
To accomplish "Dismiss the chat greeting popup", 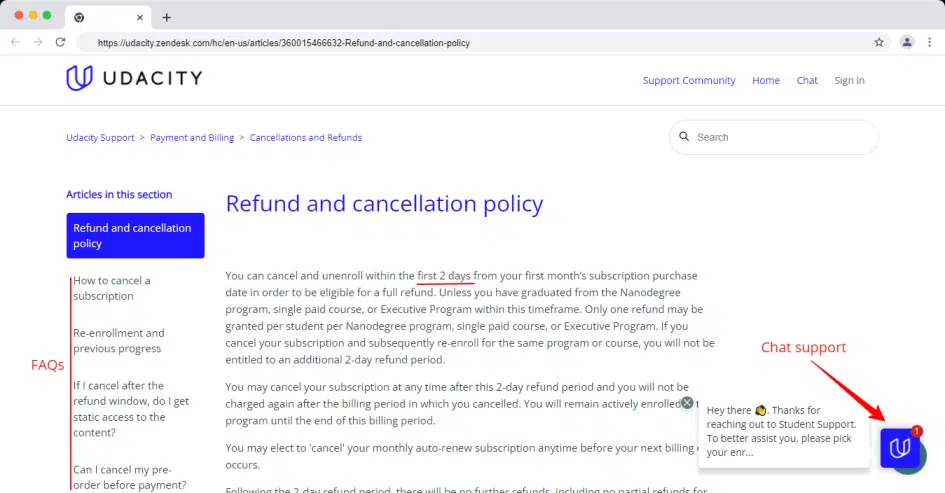I will click(x=687, y=403).
